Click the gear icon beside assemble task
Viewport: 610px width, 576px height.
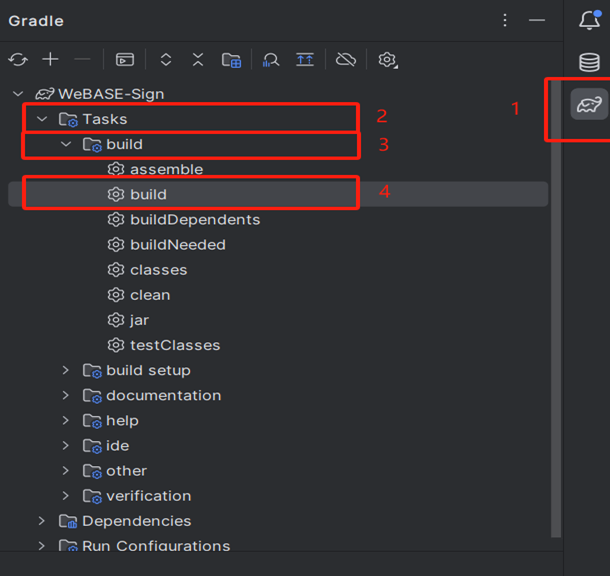pos(116,169)
